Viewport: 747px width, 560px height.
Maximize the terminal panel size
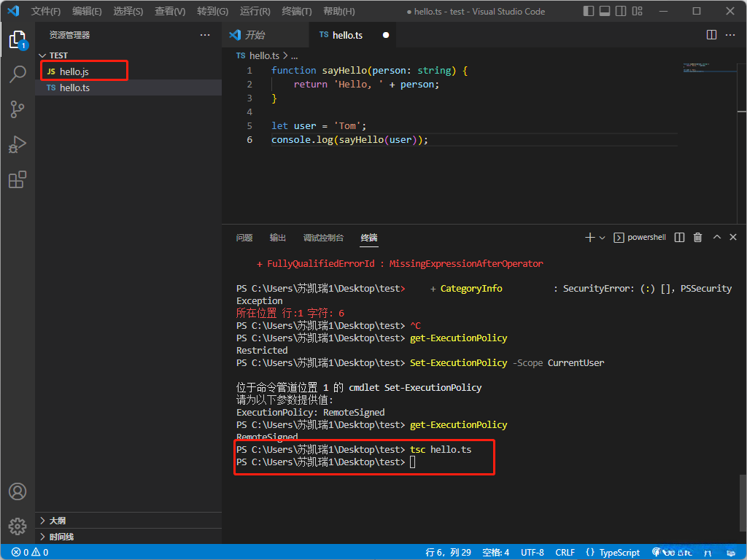click(x=716, y=238)
